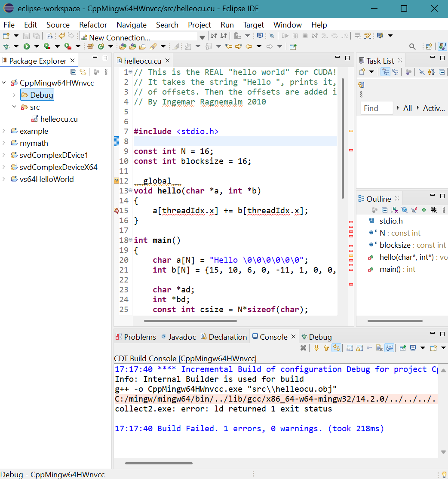Open the Refactor menu
This screenshot has height=479, width=448.
93,25
